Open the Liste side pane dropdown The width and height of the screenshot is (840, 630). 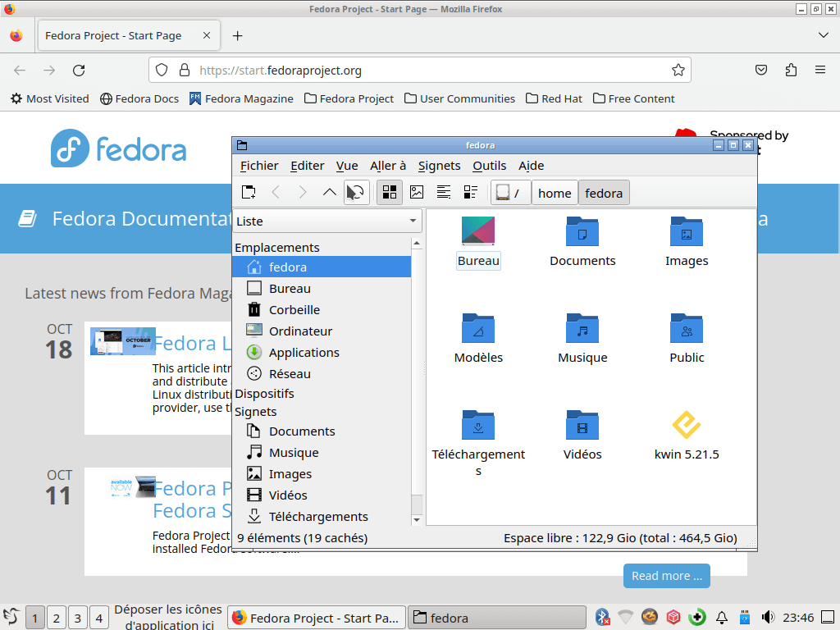327,221
